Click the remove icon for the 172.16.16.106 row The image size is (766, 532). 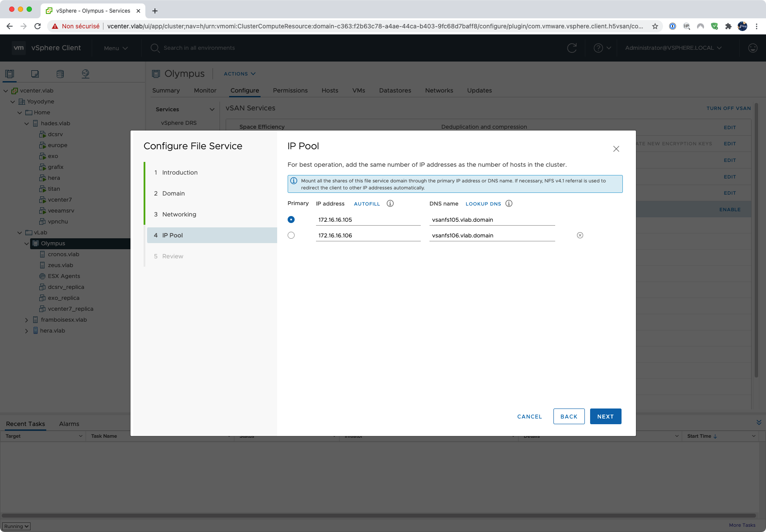tap(580, 235)
